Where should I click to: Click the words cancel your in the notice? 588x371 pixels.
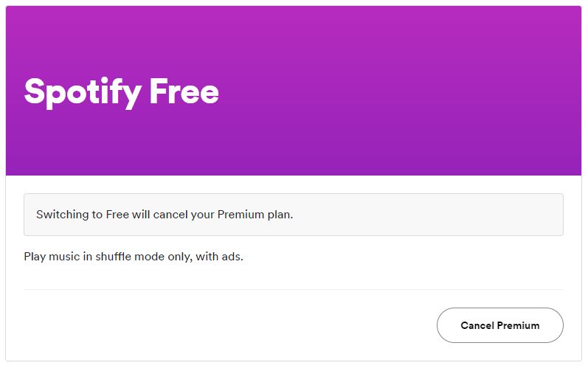tap(184, 215)
